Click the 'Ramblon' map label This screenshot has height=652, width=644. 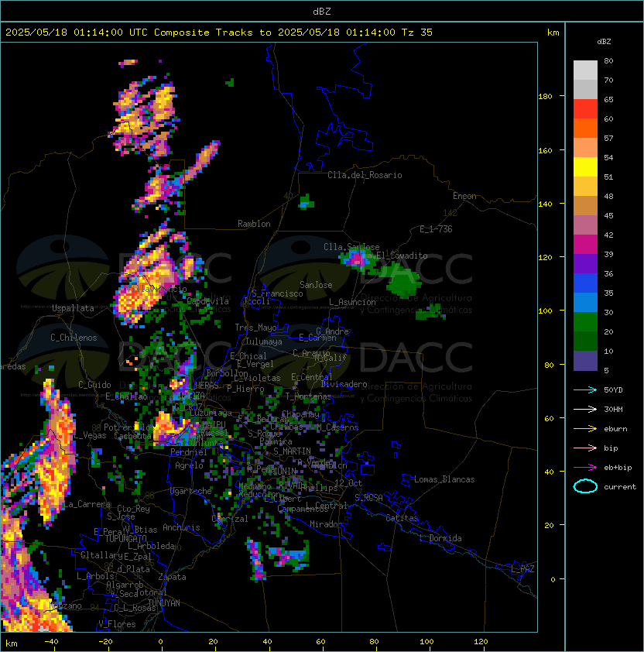coord(254,224)
